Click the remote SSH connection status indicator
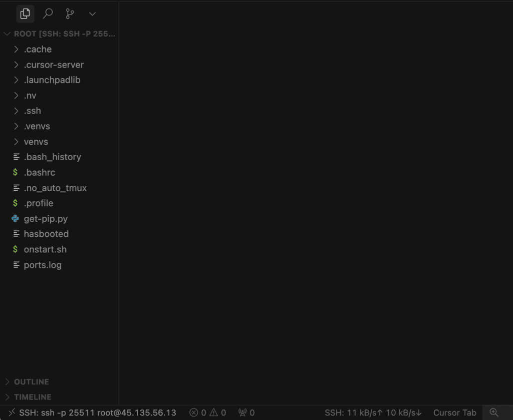 [92, 412]
